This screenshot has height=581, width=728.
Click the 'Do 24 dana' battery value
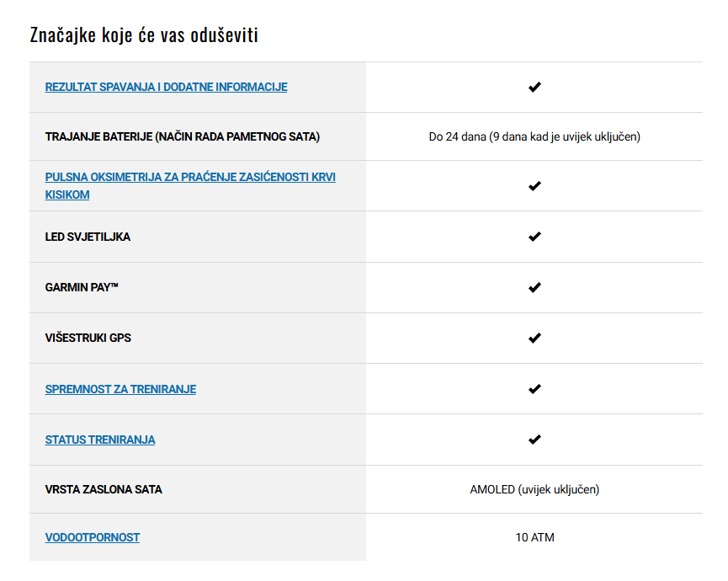pyautogui.click(x=534, y=136)
